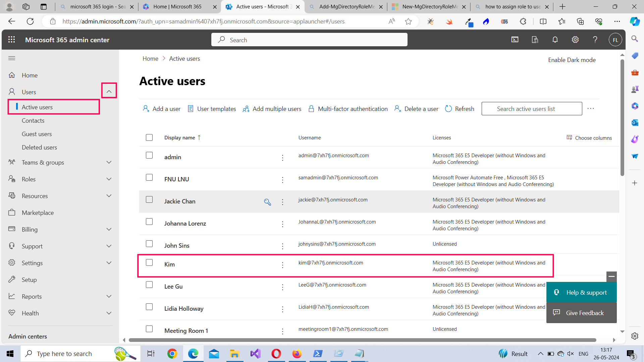The image size is (644, 362).
Task: Expand the Billing navigation section
Action: tap(109, 229)
